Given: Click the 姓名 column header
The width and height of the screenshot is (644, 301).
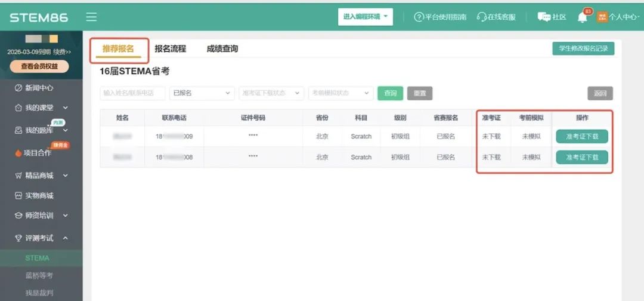Looking at the screenshot, I should 122,118.
